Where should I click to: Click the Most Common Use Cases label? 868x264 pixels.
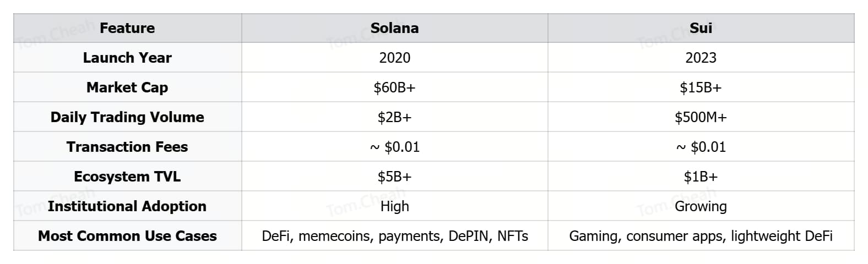(x=127, y=236)
